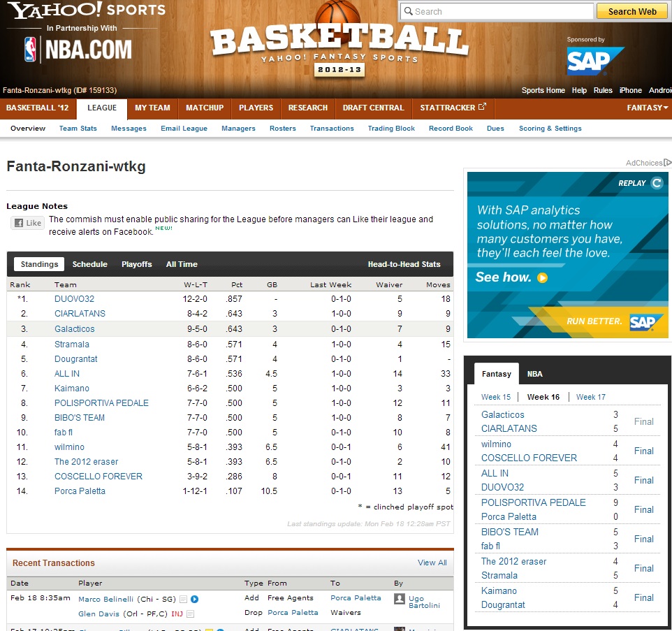Click the SAP sponsor logo in header

tap(595, 61)
